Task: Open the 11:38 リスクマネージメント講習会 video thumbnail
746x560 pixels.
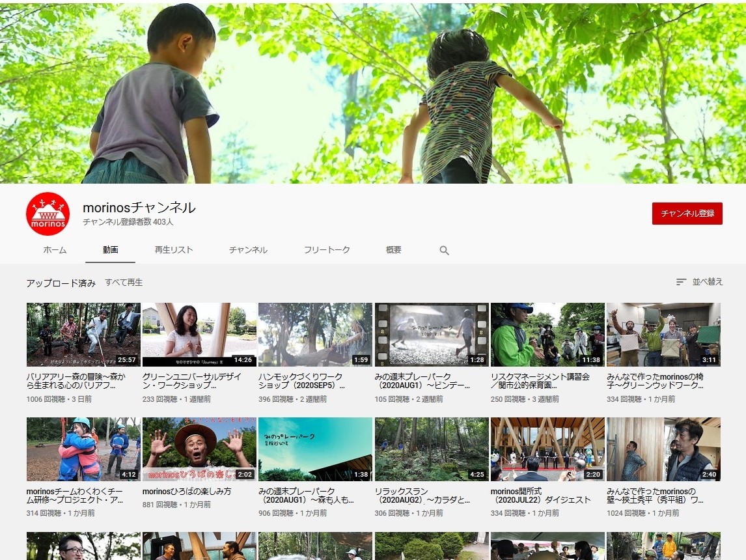Action: coord(547,335)
